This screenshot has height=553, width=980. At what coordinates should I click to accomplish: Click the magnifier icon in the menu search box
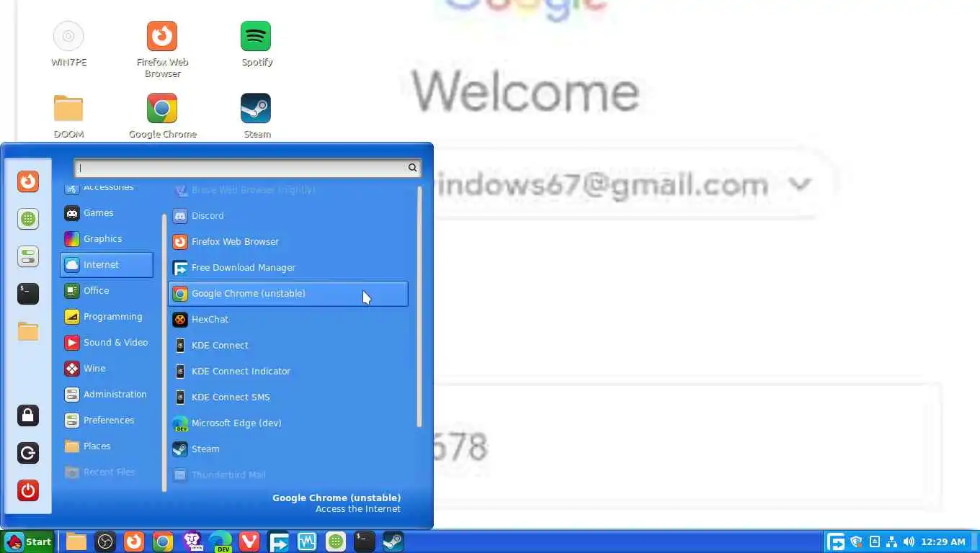[412, 168]
